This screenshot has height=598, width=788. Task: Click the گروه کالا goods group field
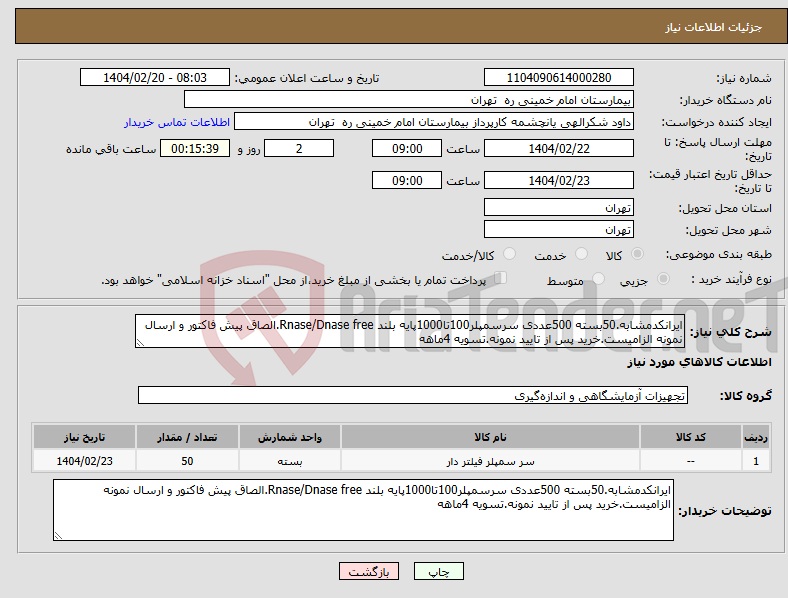413,395
